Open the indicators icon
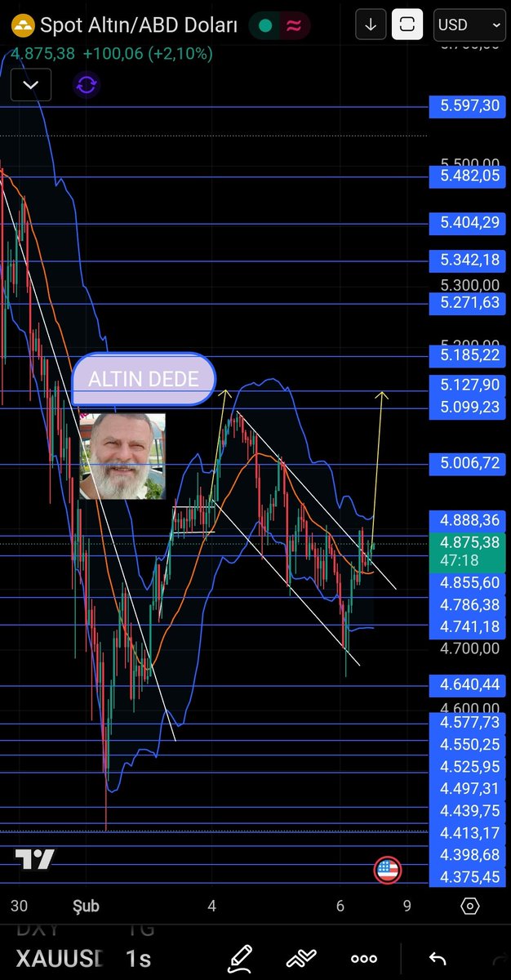 coord(301,959)
